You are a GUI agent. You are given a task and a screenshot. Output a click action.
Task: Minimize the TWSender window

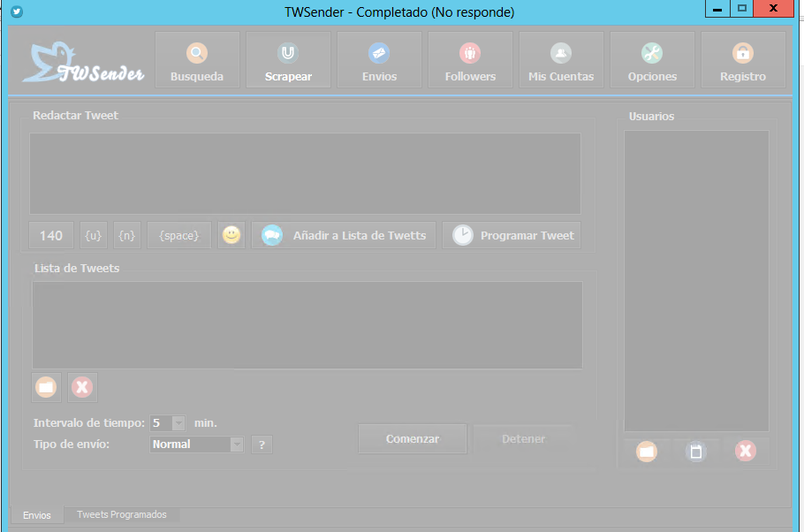point(717,9)
